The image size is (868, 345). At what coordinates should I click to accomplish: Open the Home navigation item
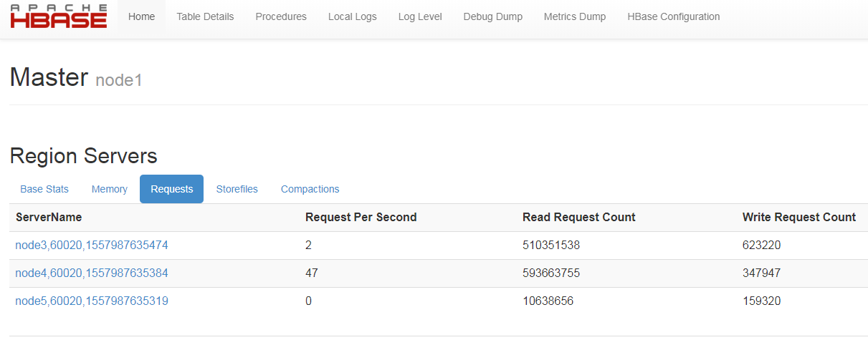141,16
